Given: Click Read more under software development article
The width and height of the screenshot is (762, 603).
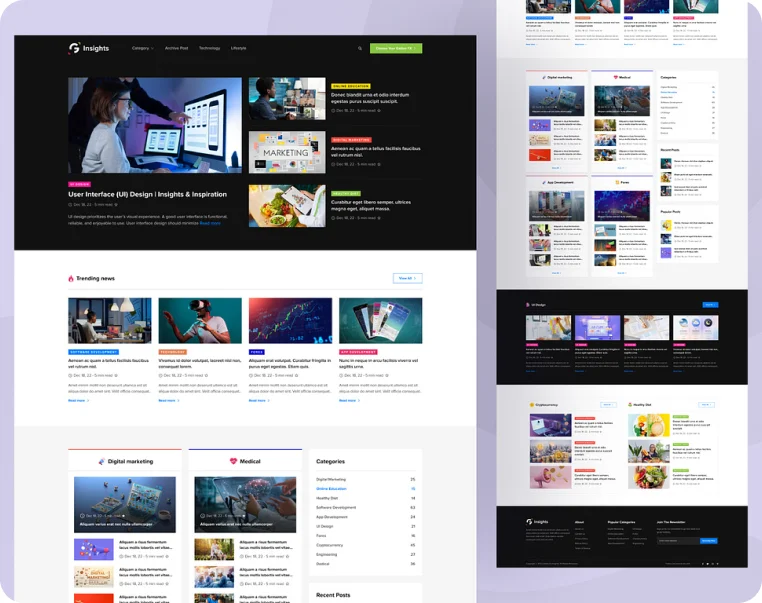Looking at the screenshot, I should pos(78,400).
